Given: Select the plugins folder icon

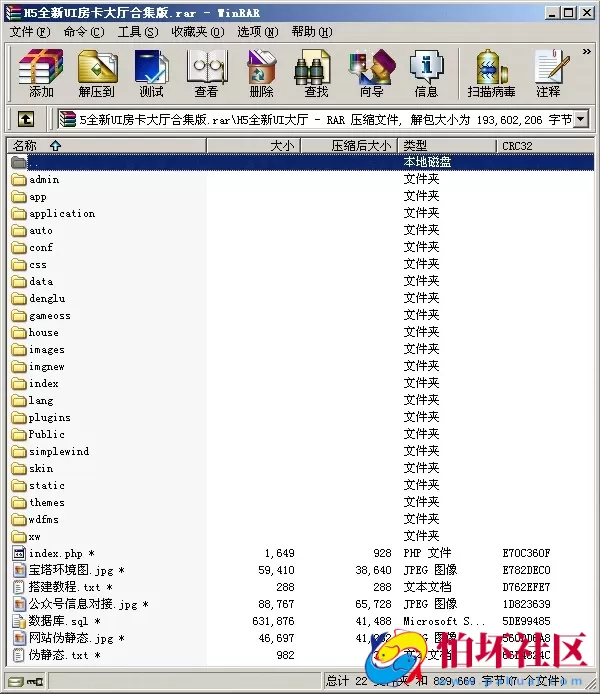Looking at the screenshot, I should click(19, 417).
